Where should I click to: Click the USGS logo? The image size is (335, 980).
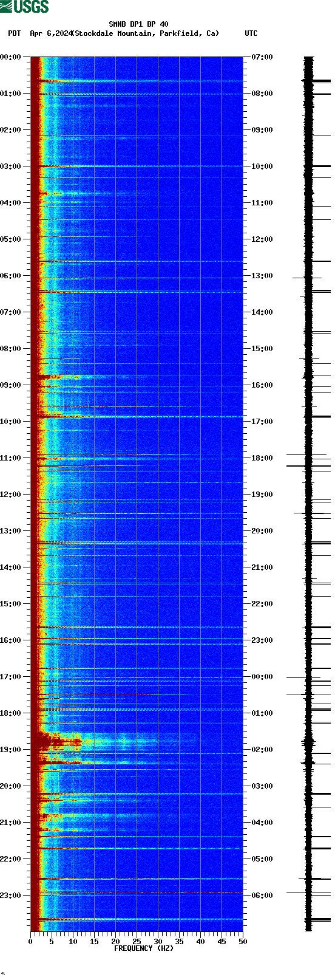[x=24, y=7]
